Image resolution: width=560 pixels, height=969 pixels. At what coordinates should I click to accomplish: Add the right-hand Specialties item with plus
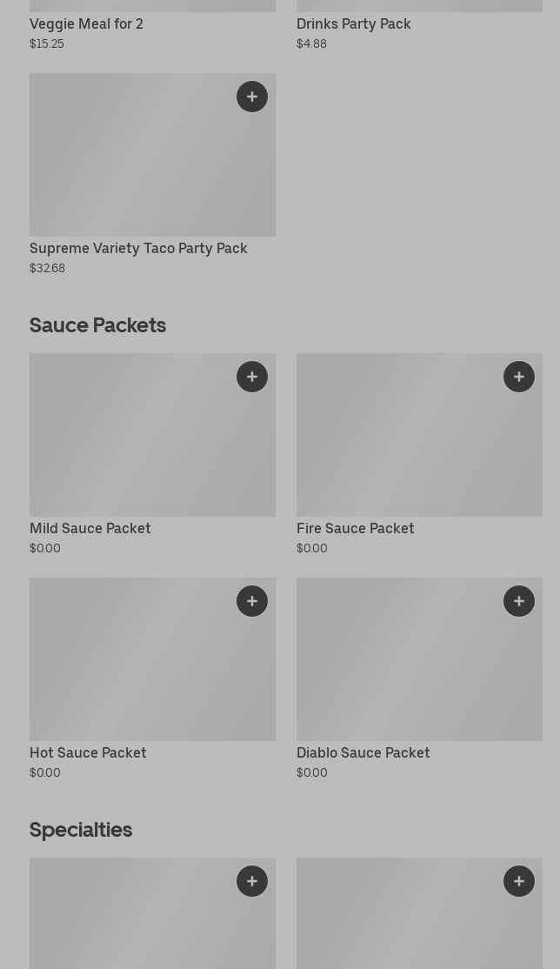click(519, 881)
